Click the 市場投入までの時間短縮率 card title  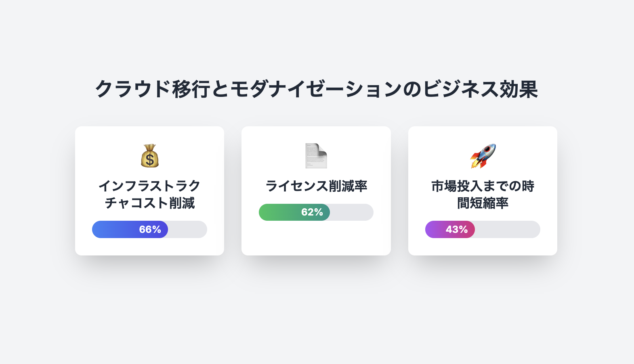pyautogui.click(x=483, y=194)
